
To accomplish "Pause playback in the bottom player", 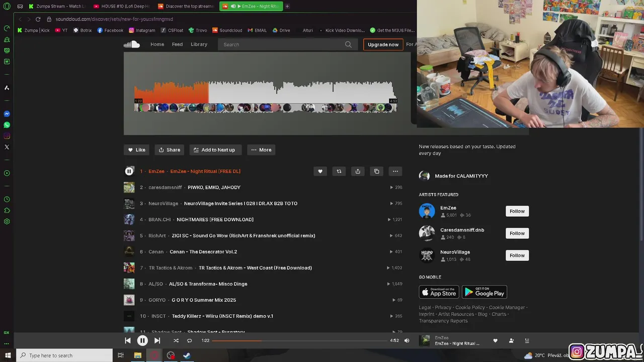I will click(x=142, y=340).
